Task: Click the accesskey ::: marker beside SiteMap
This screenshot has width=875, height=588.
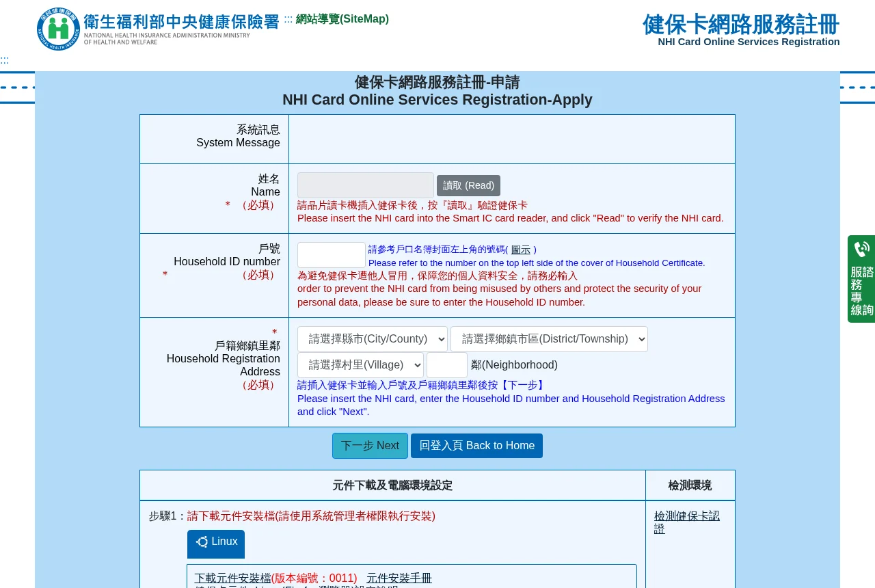Action: click(x=288, y=19)
